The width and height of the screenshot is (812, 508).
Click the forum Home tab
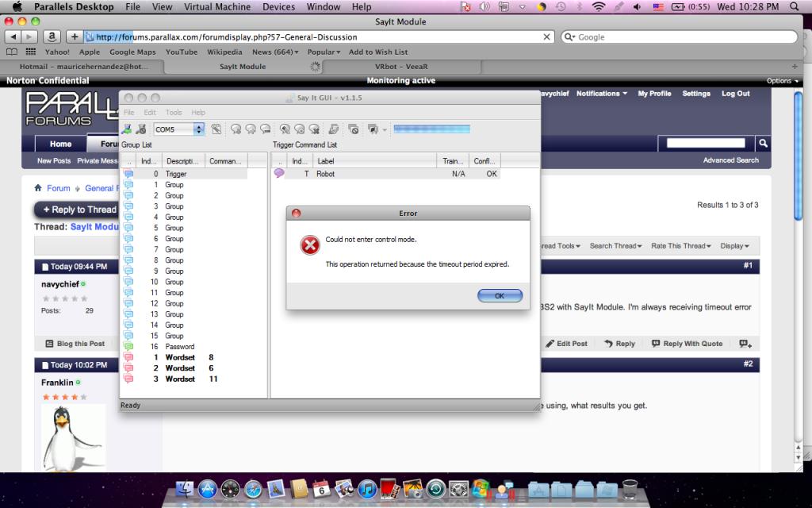(x=60, y=144)
